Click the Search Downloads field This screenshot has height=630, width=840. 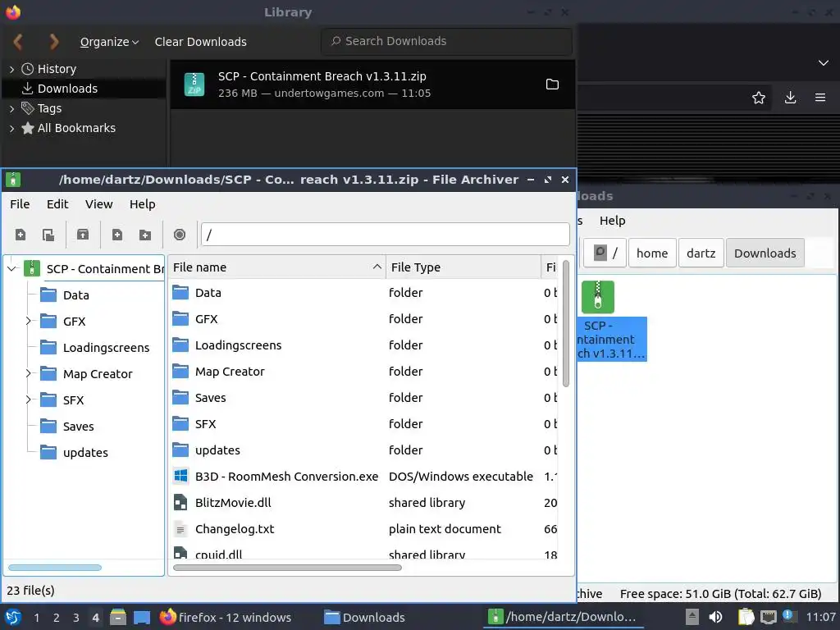pos(446,41)
